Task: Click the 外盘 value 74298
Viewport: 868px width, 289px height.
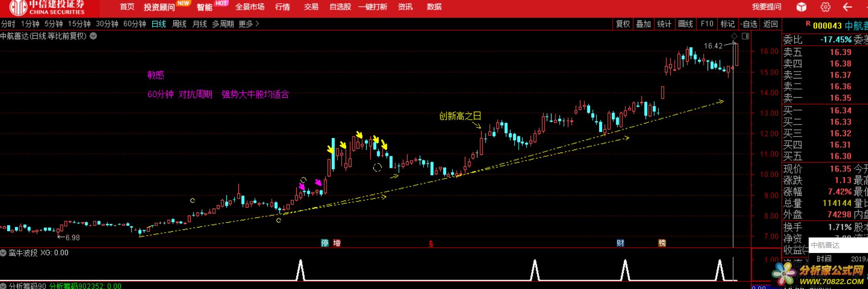Action: [x=840, y=214]
